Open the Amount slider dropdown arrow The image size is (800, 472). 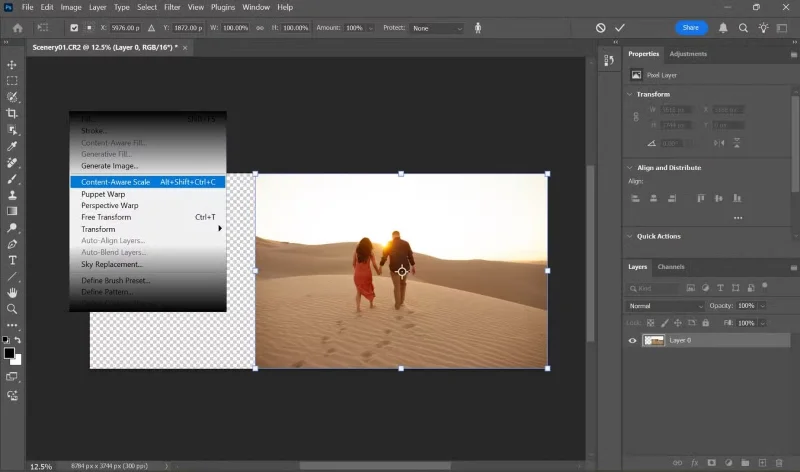(x=371, y=28)
